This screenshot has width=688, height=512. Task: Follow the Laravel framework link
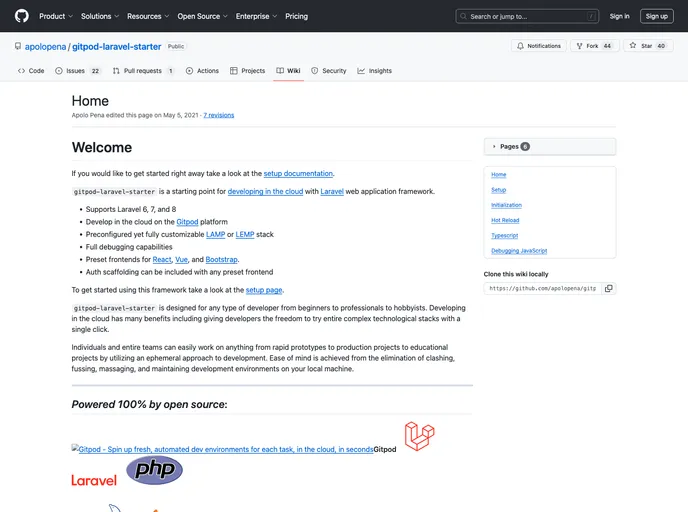[x=332, y=192]
